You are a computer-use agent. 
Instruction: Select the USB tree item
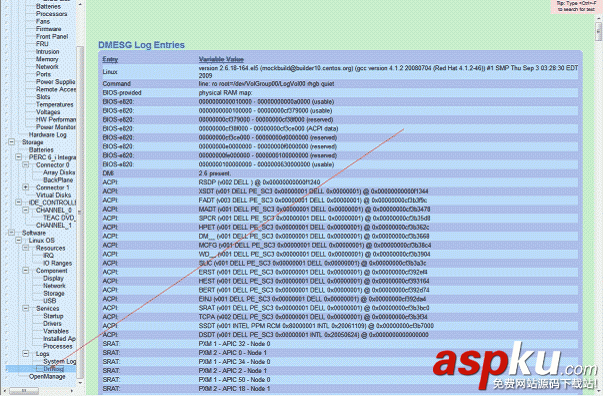[50, 301]
